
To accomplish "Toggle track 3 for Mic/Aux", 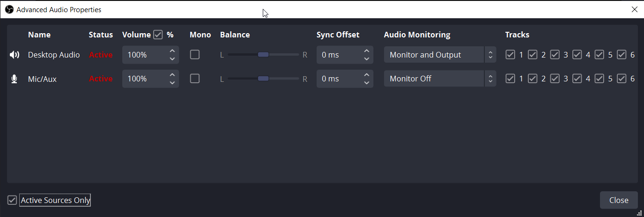I will click(555, 79).
